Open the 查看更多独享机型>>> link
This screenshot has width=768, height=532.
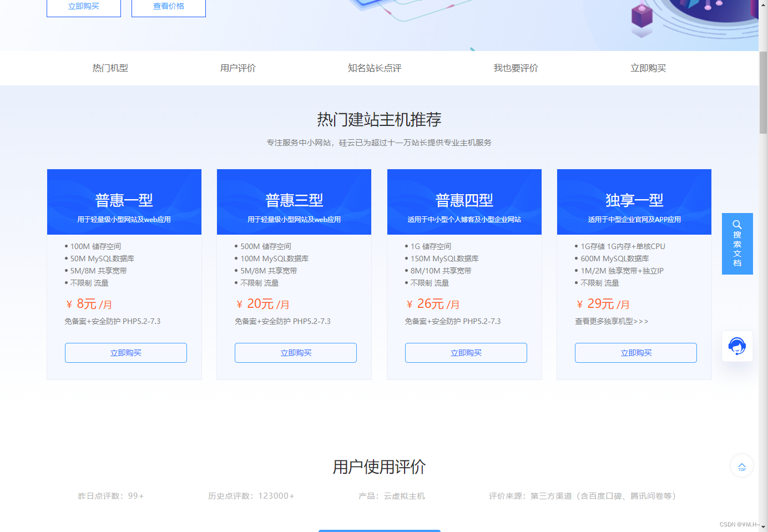point(612,321)
